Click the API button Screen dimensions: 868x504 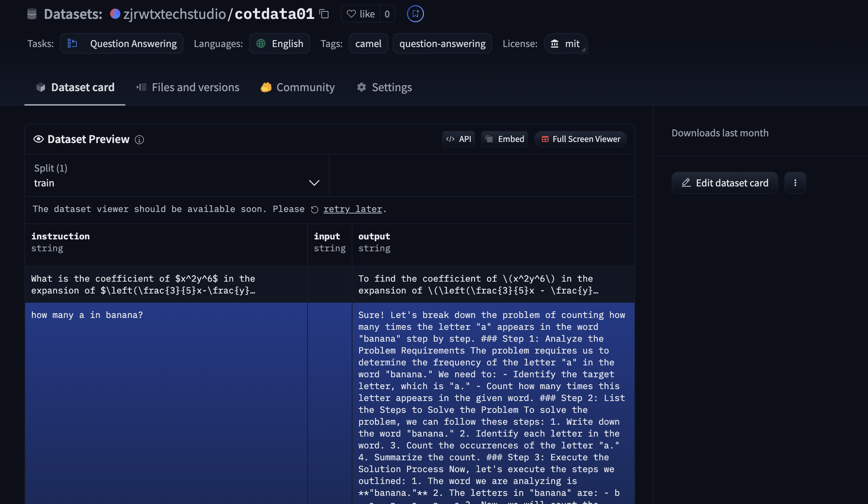click(x=458, y=139)
